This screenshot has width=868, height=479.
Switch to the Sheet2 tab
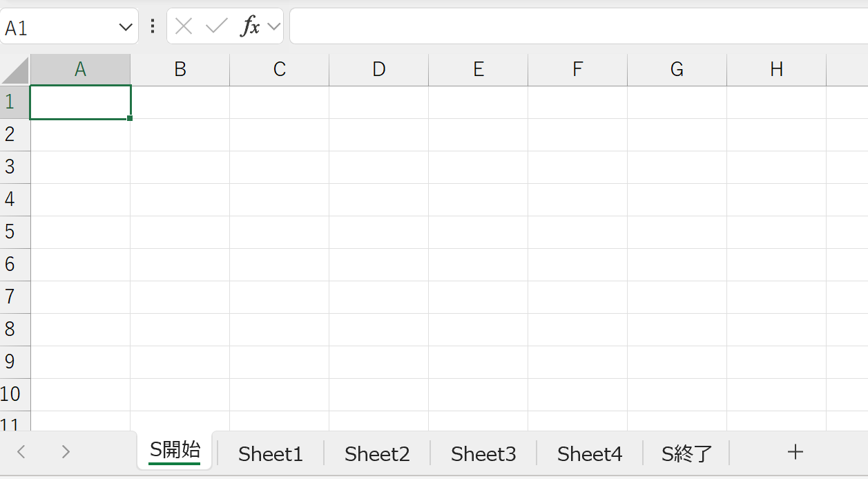pos(377,453)
